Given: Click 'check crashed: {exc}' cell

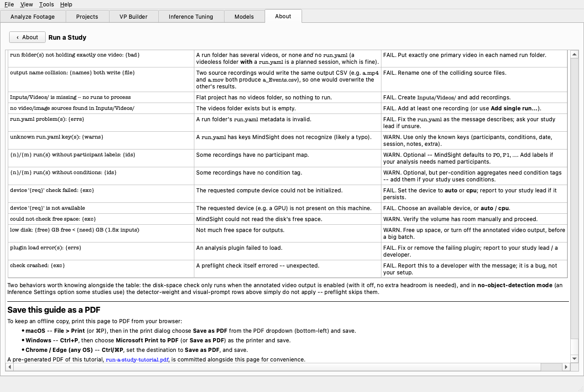Looking at the screenshot, I should point(101,269).
